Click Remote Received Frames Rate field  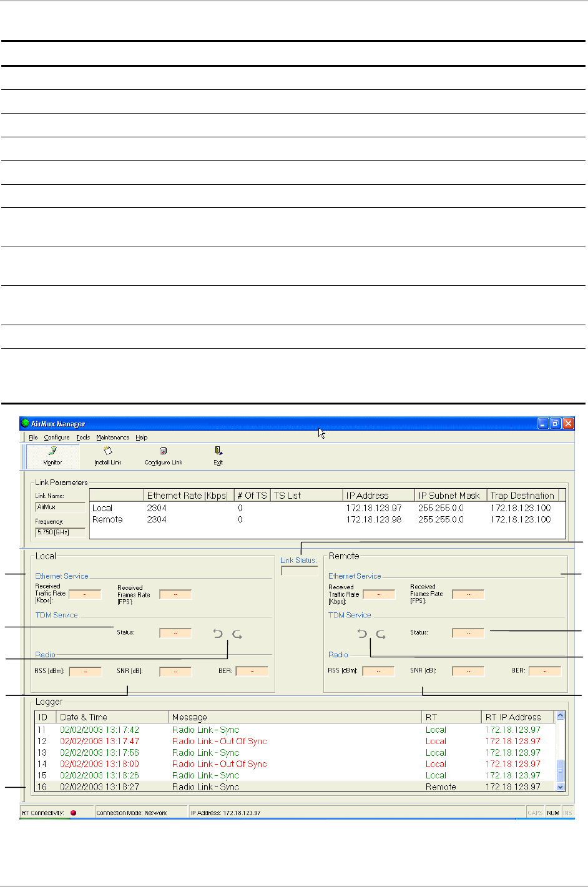468,594
